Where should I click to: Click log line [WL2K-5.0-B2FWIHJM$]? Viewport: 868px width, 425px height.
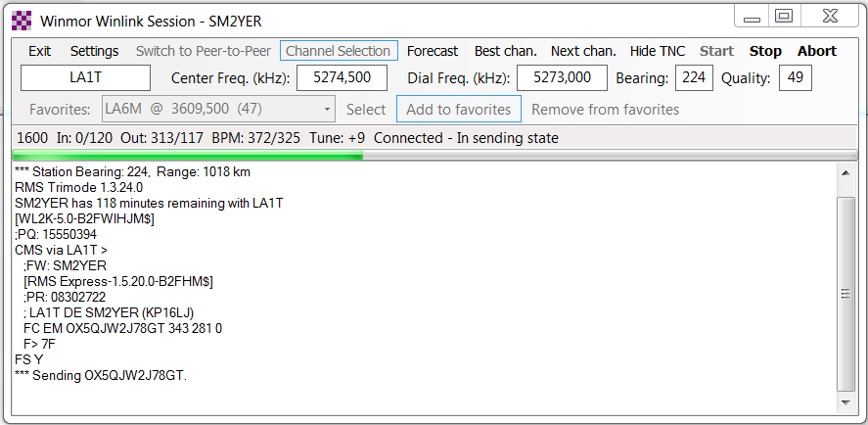coord(85,219)
